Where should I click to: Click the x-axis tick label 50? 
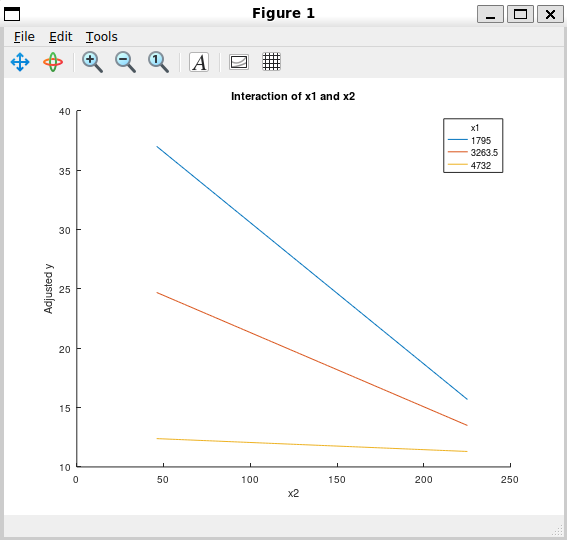[x=163, y=480]
